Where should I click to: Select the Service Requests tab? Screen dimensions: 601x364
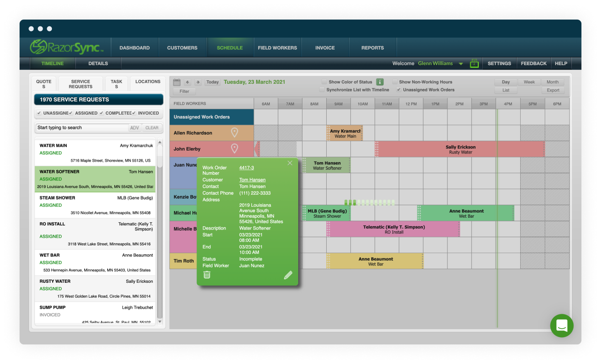click(81, 84)
